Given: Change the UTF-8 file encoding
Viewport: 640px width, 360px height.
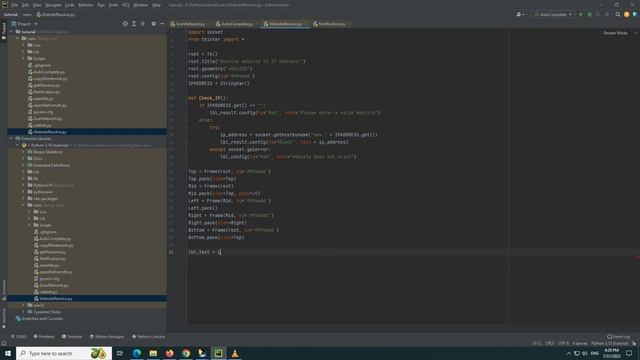Looking at the screenshot, I should 563,343.
